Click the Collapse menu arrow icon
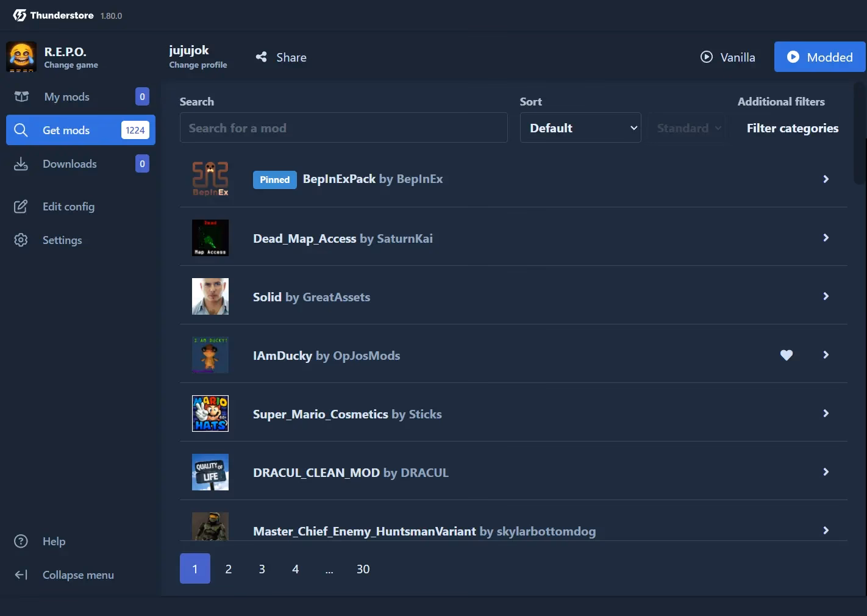This screenshot has height=616, width=867. [x=21, y=575]
